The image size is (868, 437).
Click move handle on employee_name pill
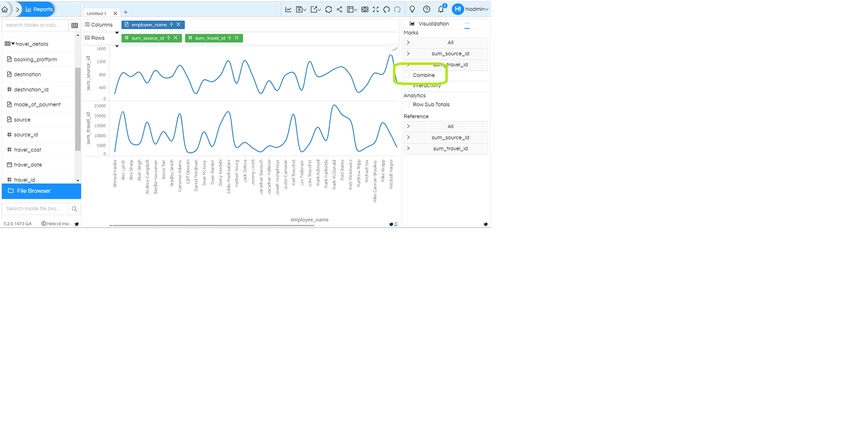coord(171,24)
